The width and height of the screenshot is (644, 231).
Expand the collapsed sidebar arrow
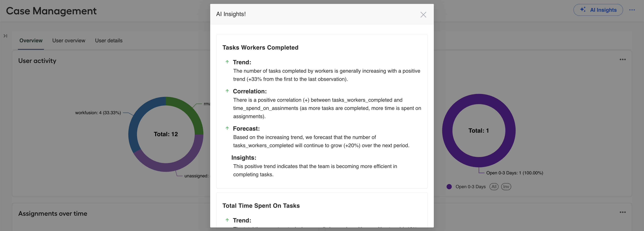pos(5,36)
